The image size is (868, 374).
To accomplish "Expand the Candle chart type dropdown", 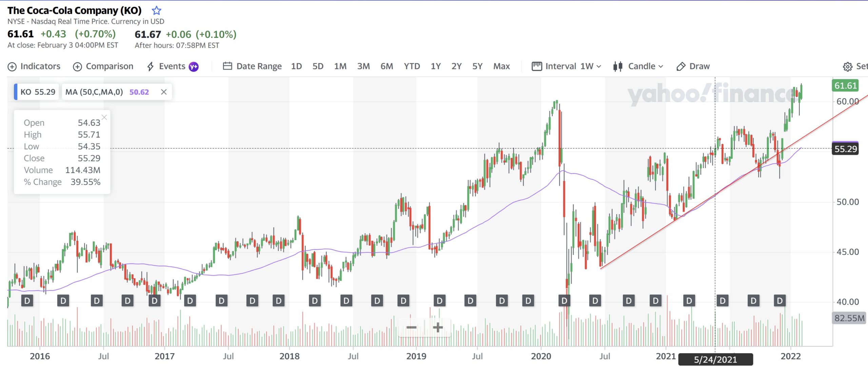I will (x=638, y=66).
